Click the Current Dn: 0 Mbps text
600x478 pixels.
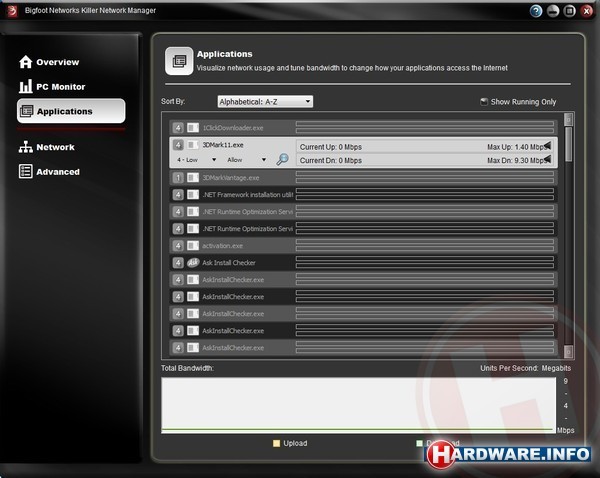coord(331,160)
